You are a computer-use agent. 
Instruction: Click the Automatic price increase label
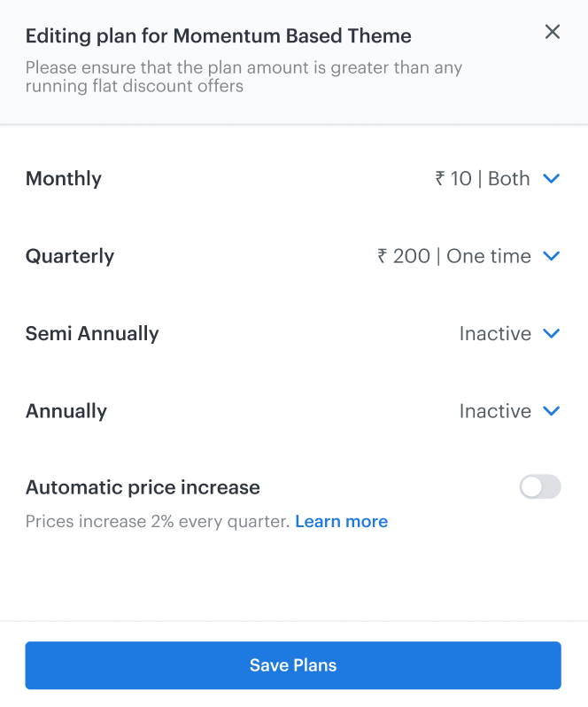tap(143, 487)
